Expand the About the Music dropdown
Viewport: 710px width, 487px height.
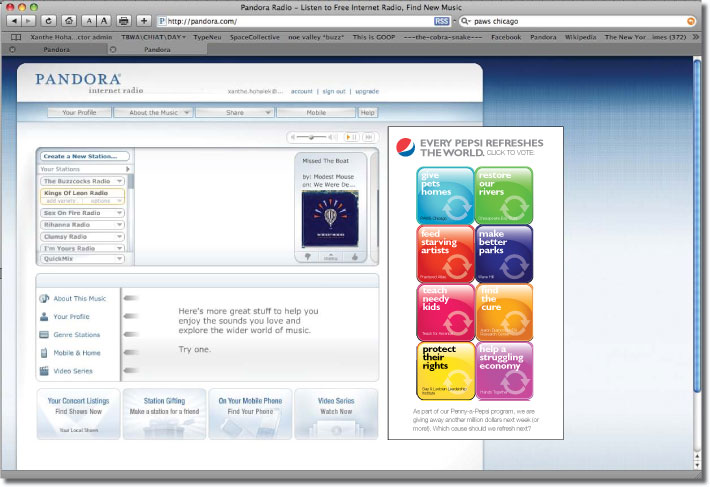154,113
